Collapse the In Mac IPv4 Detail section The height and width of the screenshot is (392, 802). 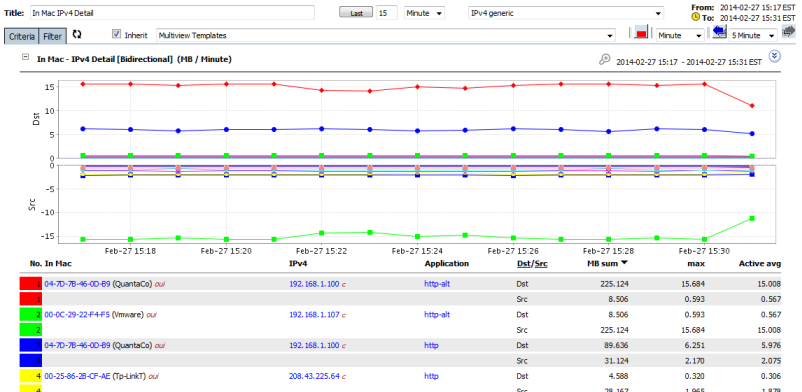click(25, 57)
